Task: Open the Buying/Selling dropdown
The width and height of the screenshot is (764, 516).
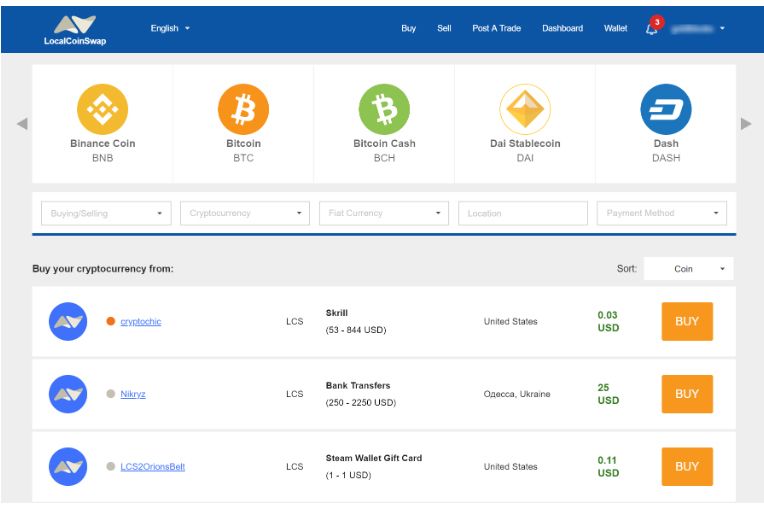Action: (x=106, y=213)
